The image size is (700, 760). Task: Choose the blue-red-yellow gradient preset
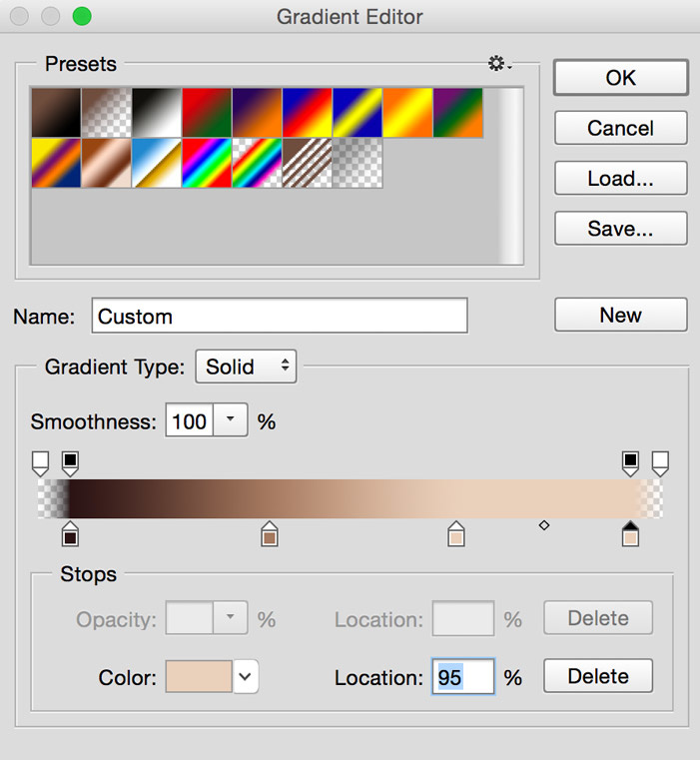[x=308, y=113]
